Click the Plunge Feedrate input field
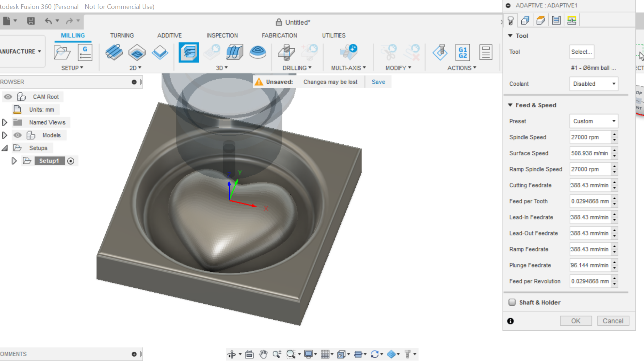Viewport: 644px width, 362px height. (x=590, y=265)
